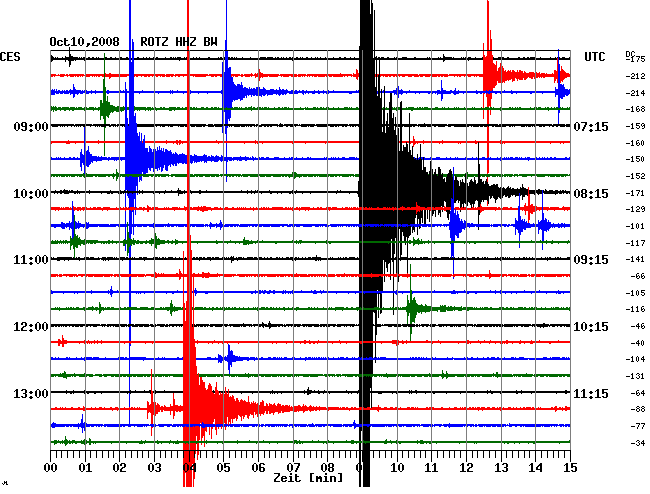The width and height of the screenshot is (650, 494).
Task: Click DC offset value '-88'
Action: coord(638,409)
